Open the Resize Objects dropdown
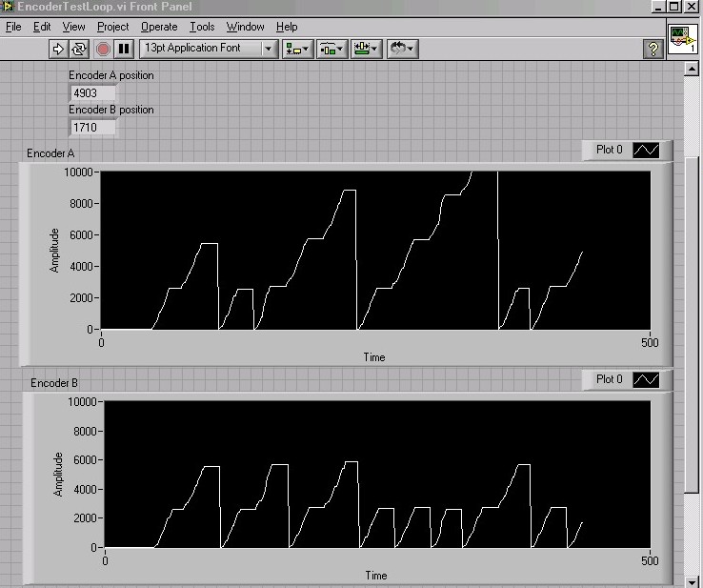Screen dimensions: 703x588 tap(366, 49)
